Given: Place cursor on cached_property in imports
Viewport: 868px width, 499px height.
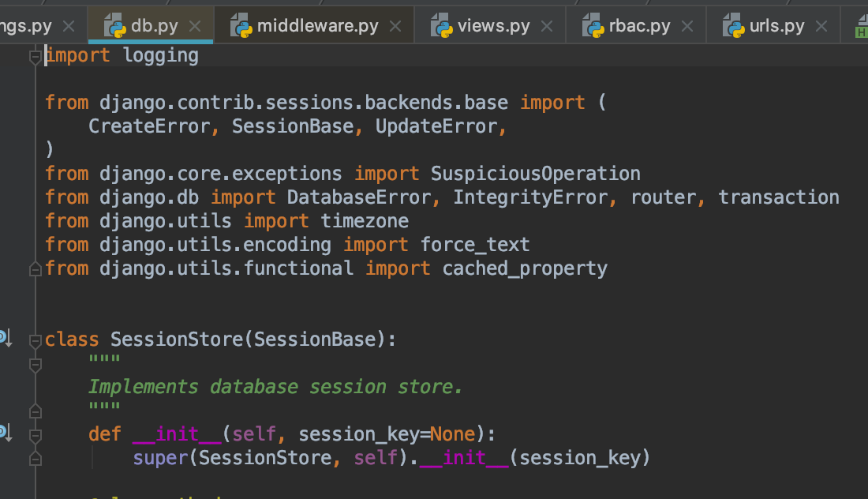Looking at the screenshot, I should pyautogui.click(x=525, y=268).
